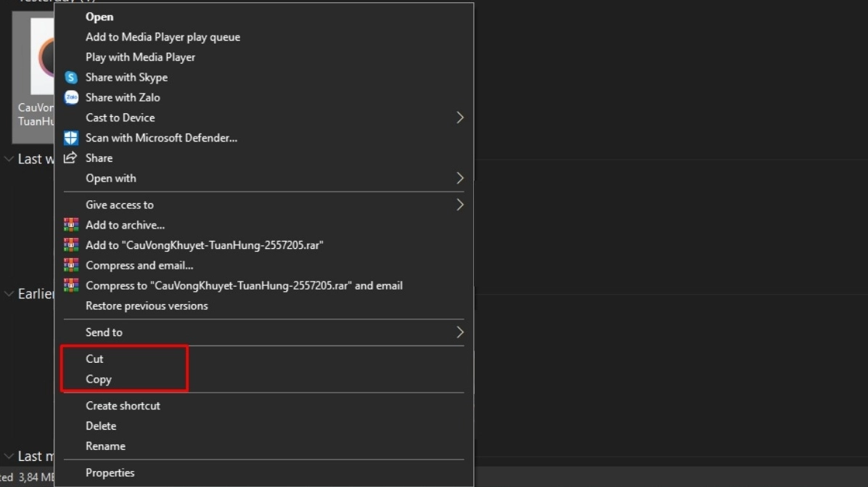The height and width of the screenshot is (487, 868).
Task: Click the Skype icon in context menu
Action: point(71,78)
